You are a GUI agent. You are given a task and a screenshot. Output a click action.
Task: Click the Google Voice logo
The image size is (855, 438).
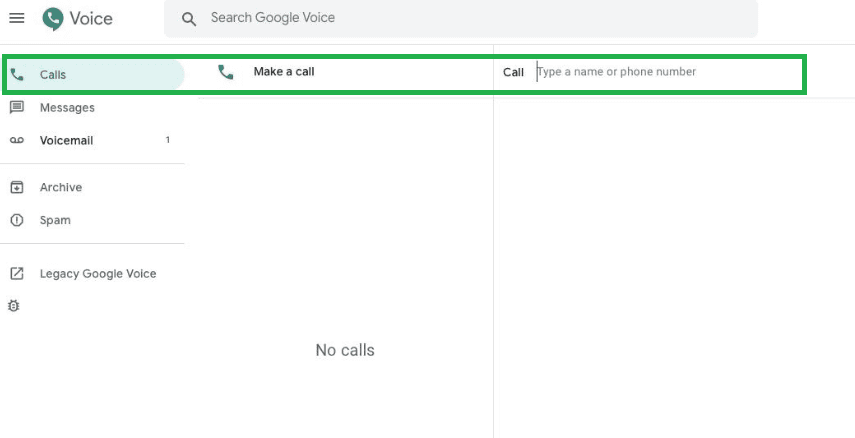coord(53,18)
